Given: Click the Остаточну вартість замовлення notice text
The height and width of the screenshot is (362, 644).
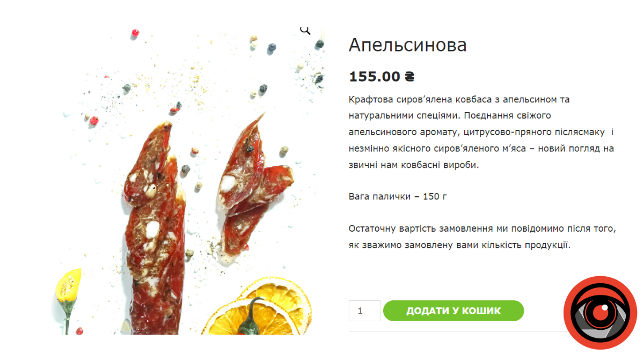Looking at the screenshot, I should tap(481, 228).
